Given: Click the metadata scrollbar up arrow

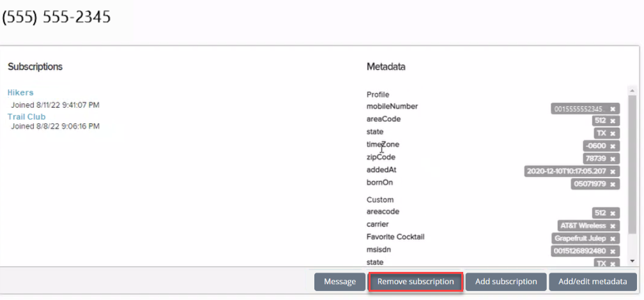Looking at the screenshot, I should [632, 91].
